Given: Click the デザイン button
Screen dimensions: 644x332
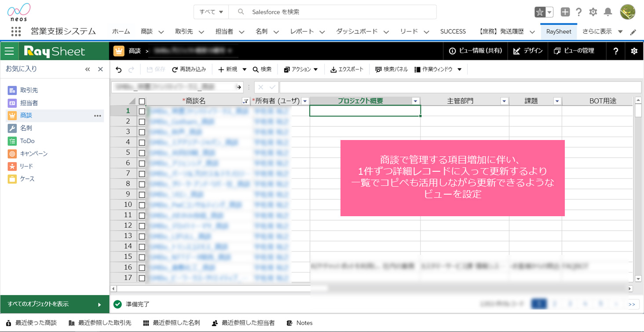Looking at the screenshot, I should click(528, 51).
